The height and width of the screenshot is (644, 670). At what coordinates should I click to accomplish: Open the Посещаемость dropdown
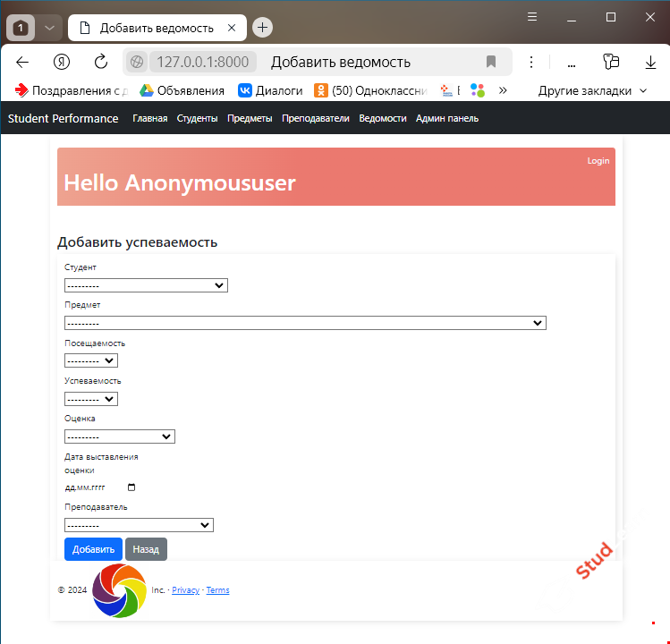click(x=91, y=360)
